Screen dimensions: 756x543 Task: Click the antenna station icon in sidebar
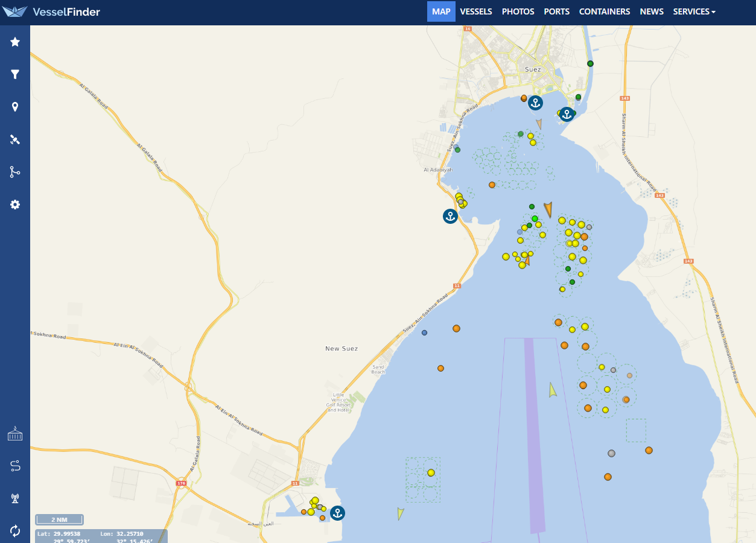click(x=15, y=498)
